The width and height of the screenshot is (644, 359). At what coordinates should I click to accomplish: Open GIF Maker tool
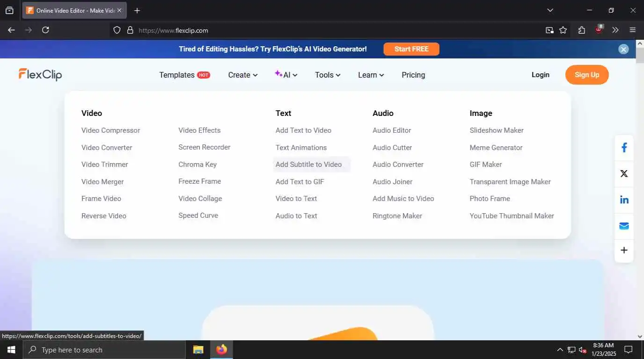click(x=486, y=165)
